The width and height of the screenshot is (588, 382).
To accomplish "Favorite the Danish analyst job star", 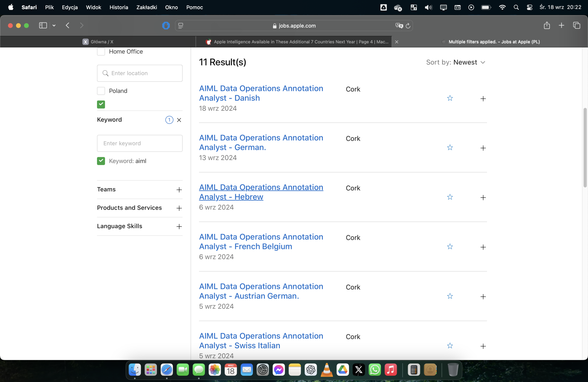I will click(x=450, y=98).
